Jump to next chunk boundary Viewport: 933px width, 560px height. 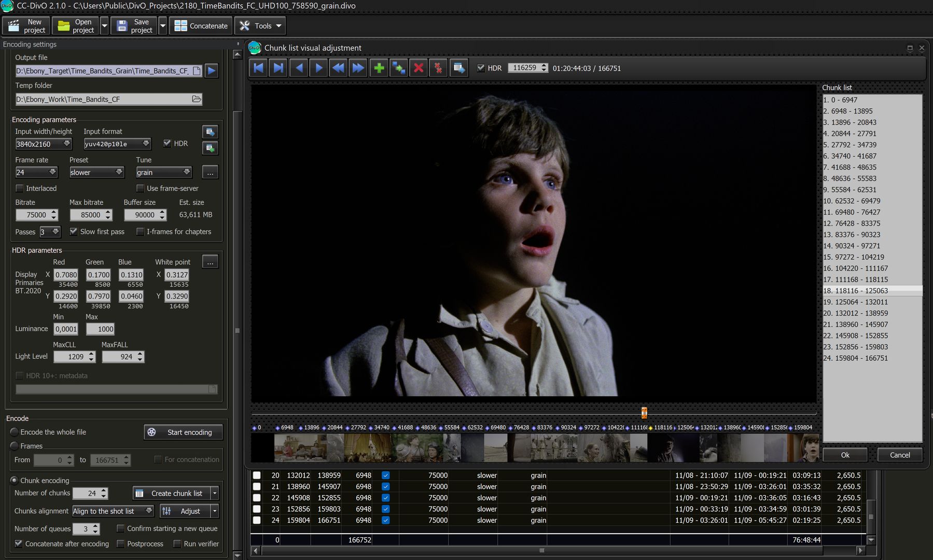click(x=278, y=68)
